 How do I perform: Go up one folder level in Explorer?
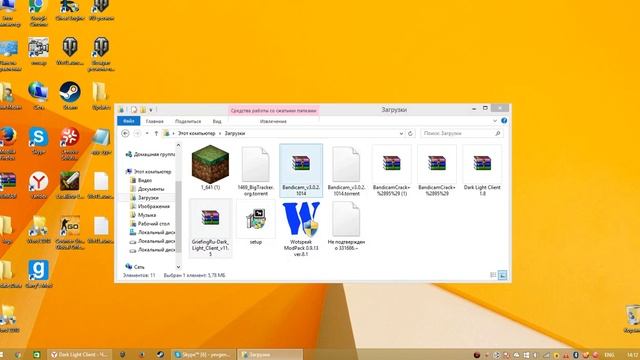click(x=156, y=133)
